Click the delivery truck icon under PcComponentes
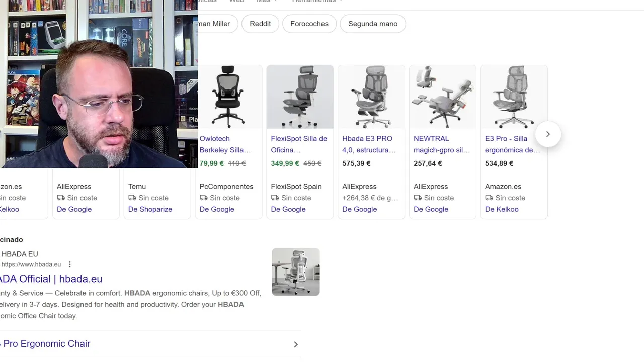 click(204, 198)
